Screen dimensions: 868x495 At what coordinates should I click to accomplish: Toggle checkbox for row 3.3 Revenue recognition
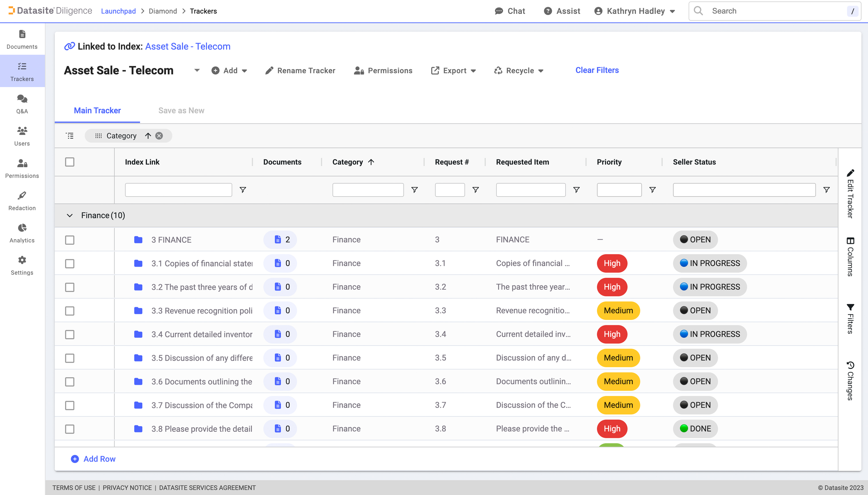tap(70, 311)
